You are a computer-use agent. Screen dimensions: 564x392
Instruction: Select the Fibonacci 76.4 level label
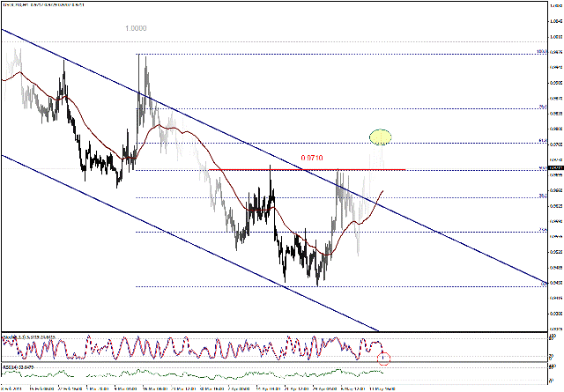point(541,107)
